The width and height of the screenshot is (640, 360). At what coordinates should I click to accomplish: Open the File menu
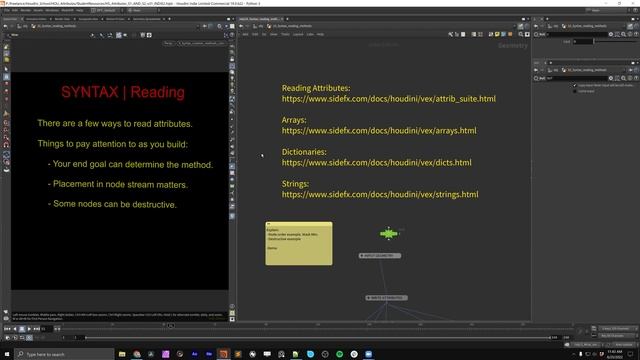click(7, 10)
